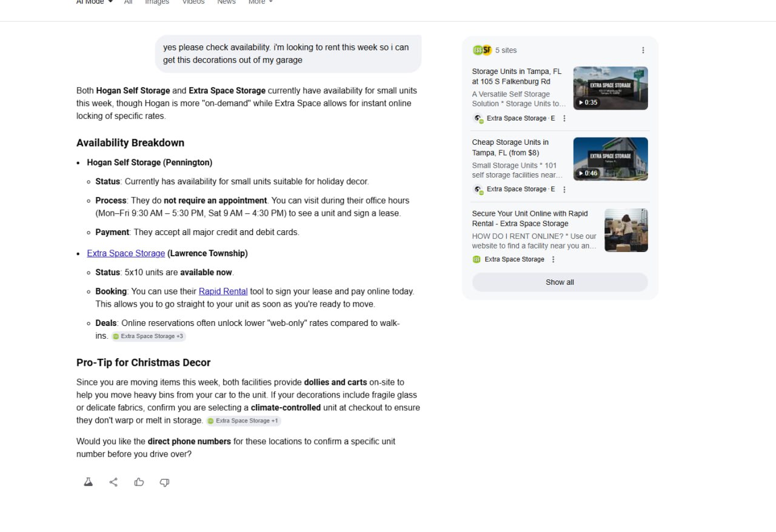The width and height of the screenshot is (776, 532).
Task: Play the 0:46 Extra Space Storage video thumbnail
Action: [x=610, y=159]
